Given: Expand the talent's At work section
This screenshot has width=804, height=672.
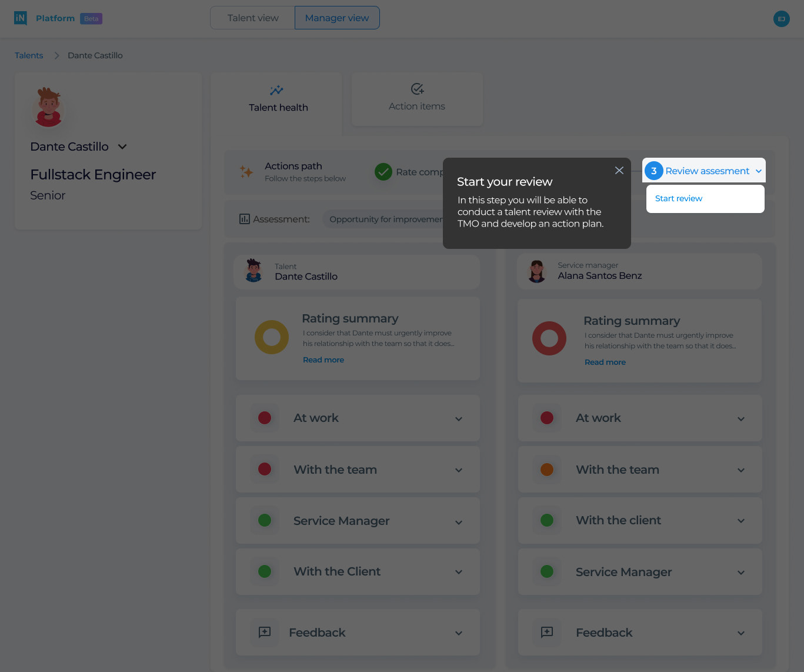Looking at the screenshot, I should pyautogui.click(x=458, y=418).
